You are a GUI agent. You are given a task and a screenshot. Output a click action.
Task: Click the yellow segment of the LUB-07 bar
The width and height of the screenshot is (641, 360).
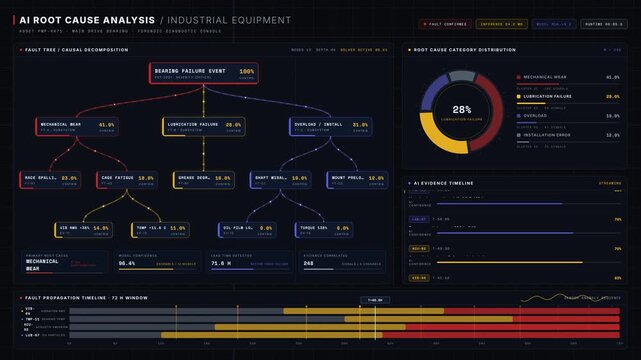click(272, 335)
